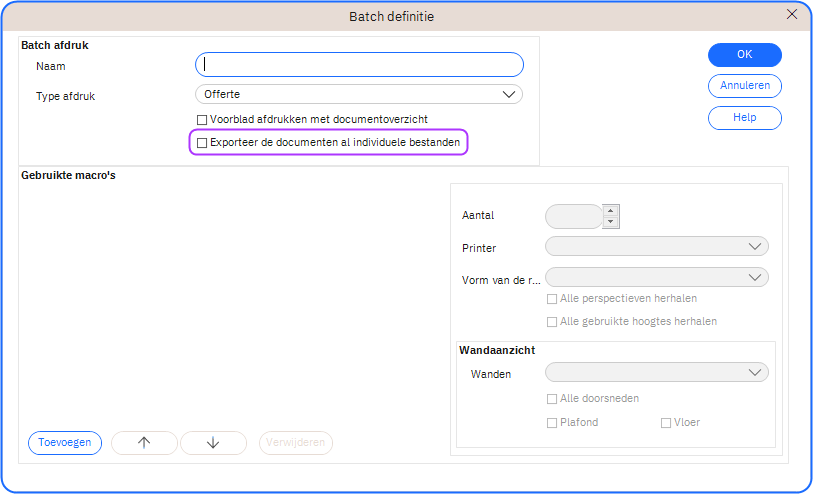Click the Annuleren button

click(744, 86)
